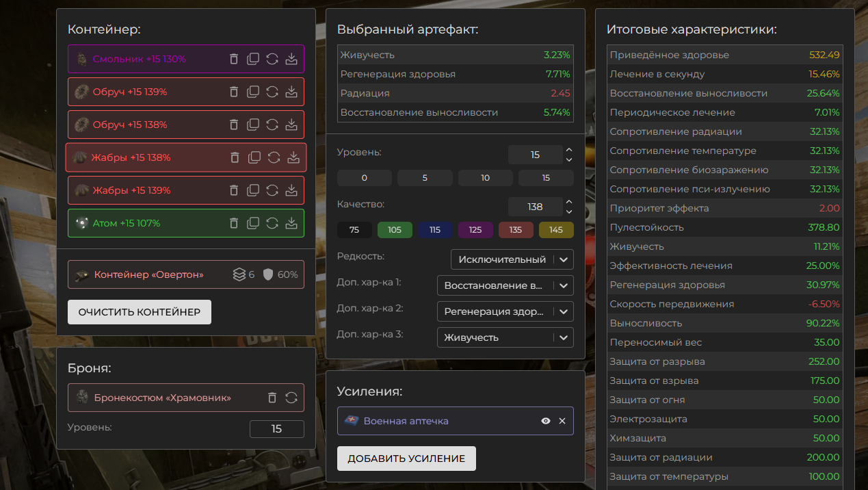868x490 pixels.
Task: Click the Радиация row in the selected artifact panel
Action: coord(456,93)
